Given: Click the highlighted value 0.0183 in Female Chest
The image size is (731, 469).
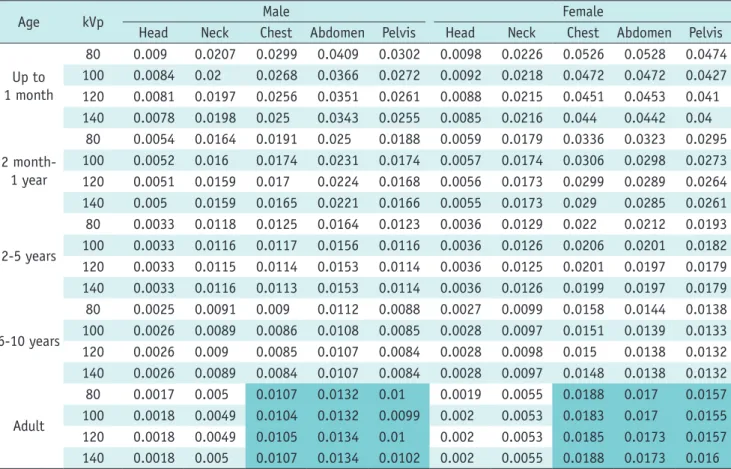Looking at the screenshot, I should [x=583, y=415].
